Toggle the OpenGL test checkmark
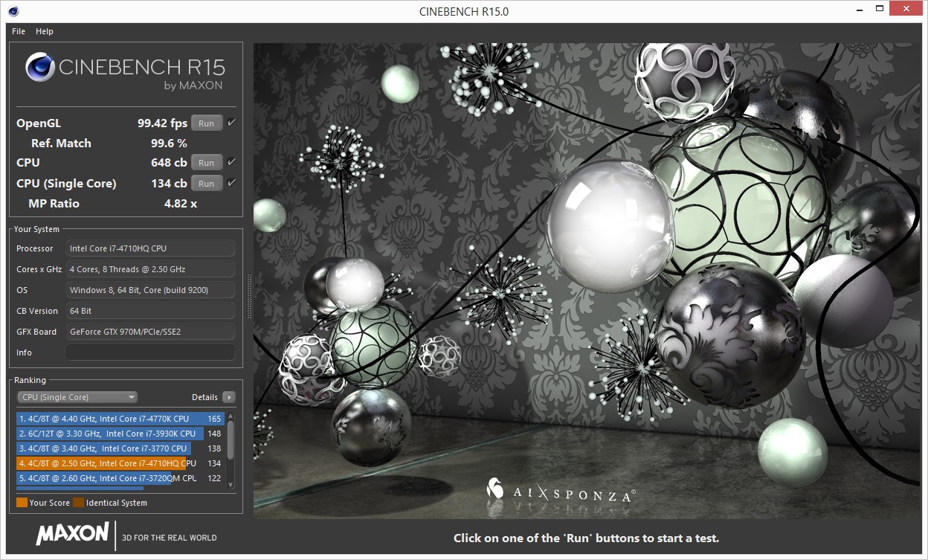This screenshot has width=928, height=560. pos(232,123)
